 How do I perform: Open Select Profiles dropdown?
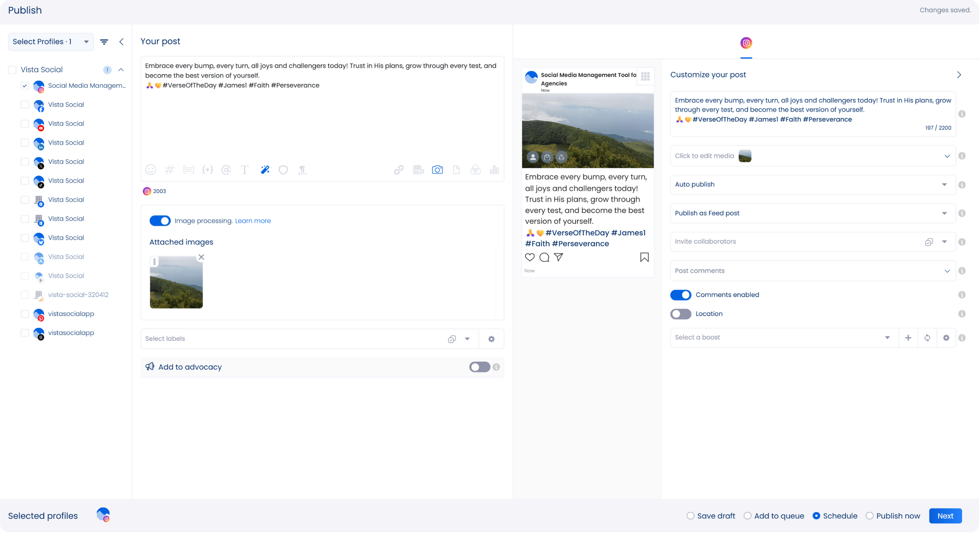[x=51, y=42]
